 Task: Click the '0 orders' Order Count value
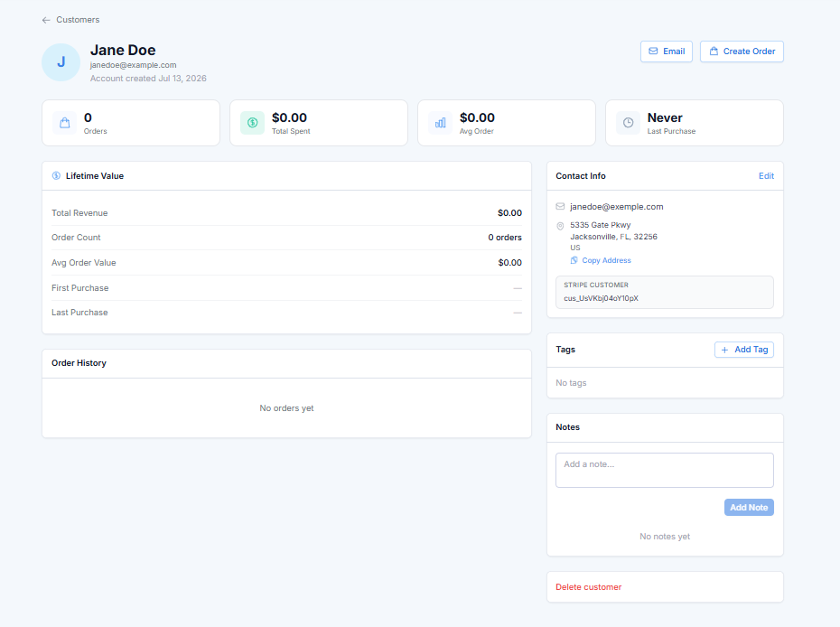coord(505,238)
